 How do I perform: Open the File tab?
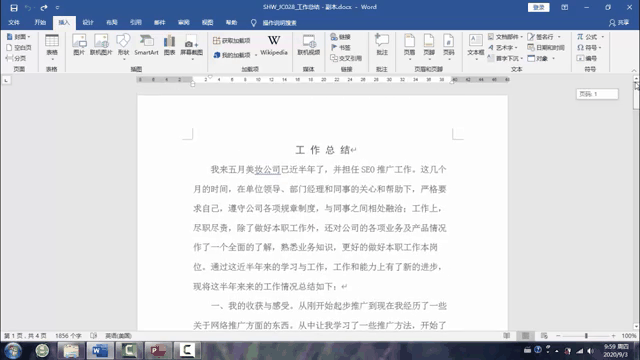pyautogui.click(x=14, y=22)
